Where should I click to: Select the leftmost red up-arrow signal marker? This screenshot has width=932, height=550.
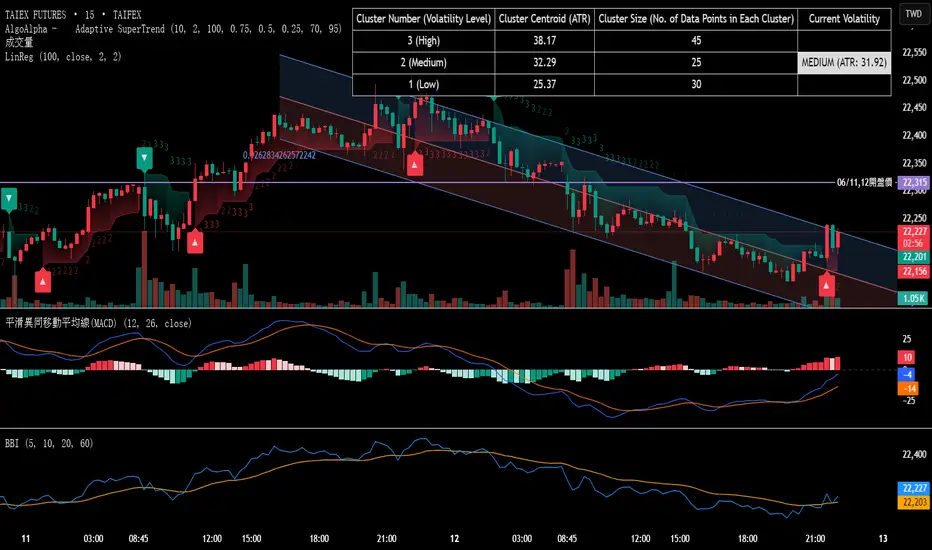(42, 281)
